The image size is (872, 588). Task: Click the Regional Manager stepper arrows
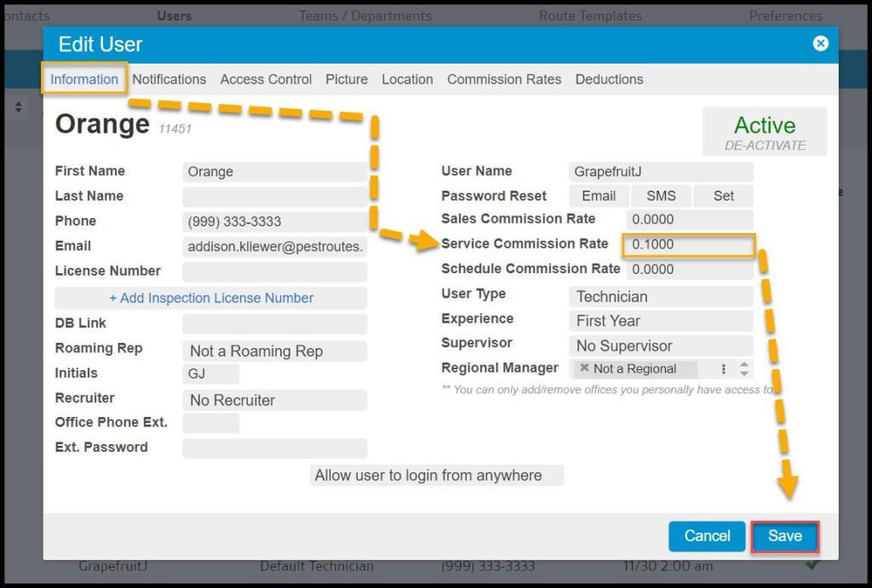(744, 369)
